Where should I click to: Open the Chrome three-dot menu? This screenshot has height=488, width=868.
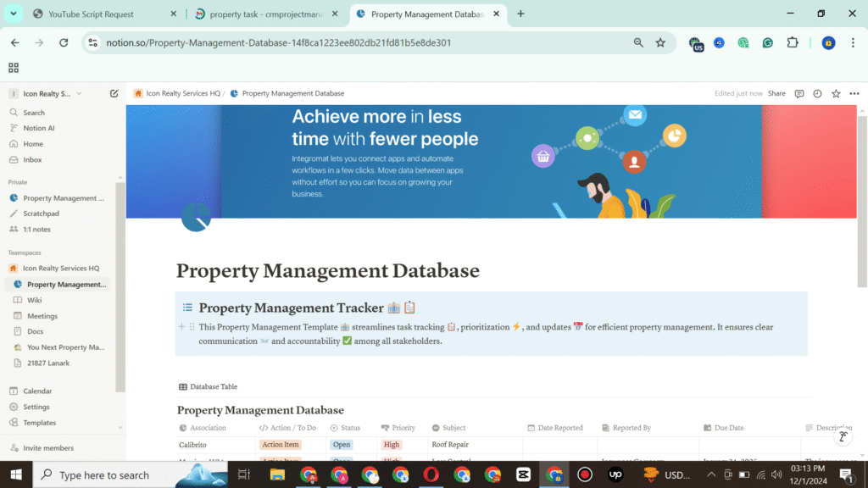pyautogui.click(x=853, y=42)
